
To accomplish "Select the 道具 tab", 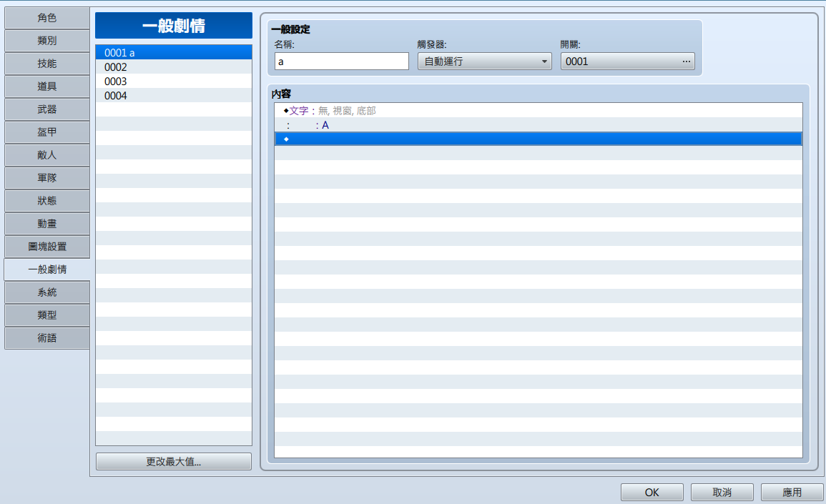I will coord(47,87).
